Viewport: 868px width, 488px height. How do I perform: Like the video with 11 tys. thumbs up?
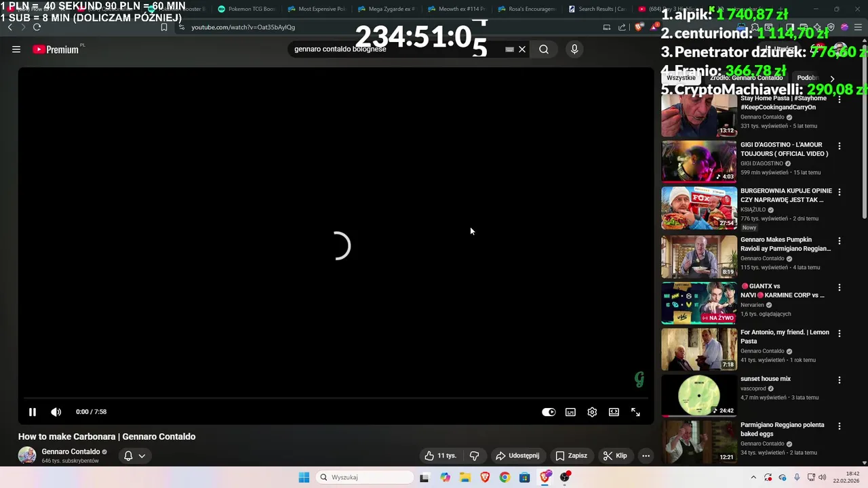pos(441,455)
